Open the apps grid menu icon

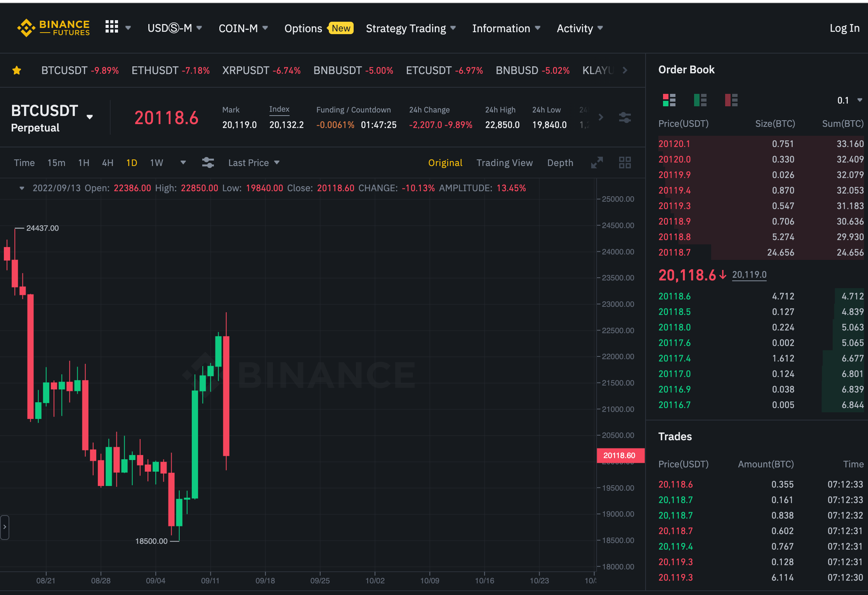tap(112, 27)
